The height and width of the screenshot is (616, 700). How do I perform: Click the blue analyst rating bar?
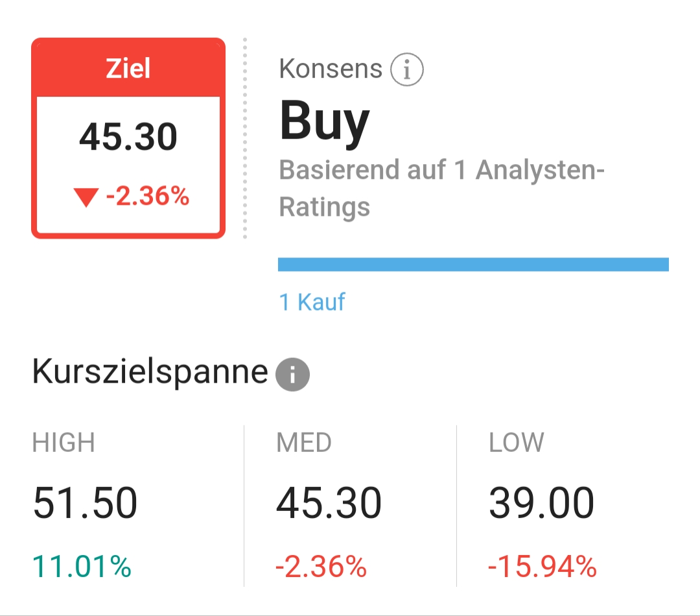tap(473, 265)
